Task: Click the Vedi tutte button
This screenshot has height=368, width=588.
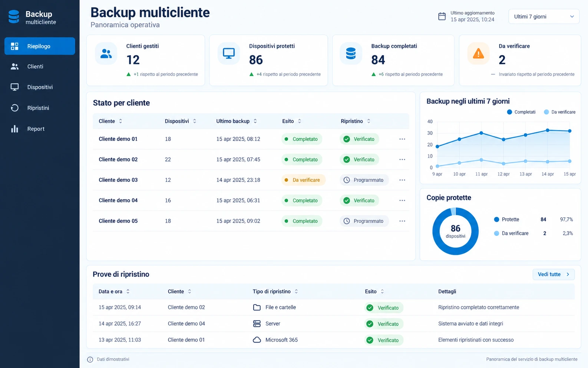Action: (x=554, y=275)
